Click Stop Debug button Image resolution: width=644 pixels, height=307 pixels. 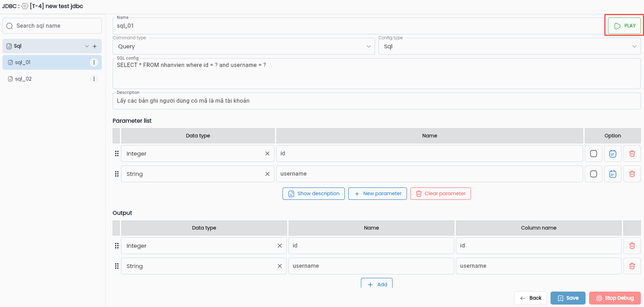pos(615,298)
